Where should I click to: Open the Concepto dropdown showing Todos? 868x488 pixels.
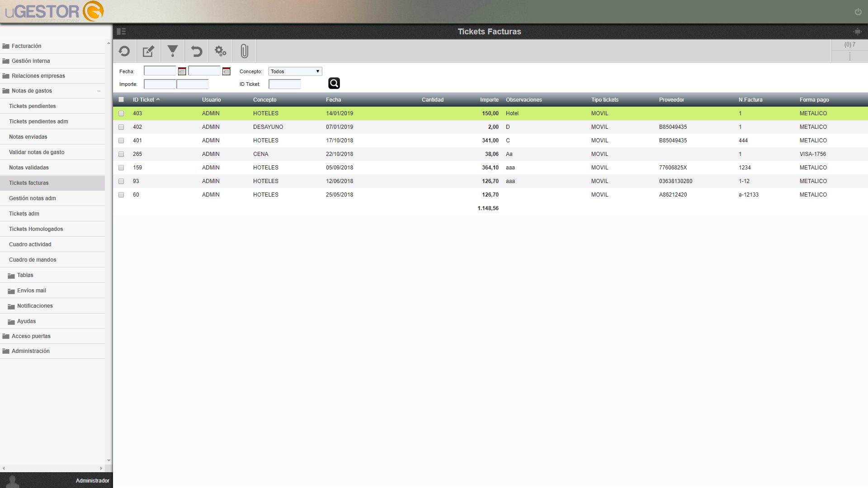[295, 71]
